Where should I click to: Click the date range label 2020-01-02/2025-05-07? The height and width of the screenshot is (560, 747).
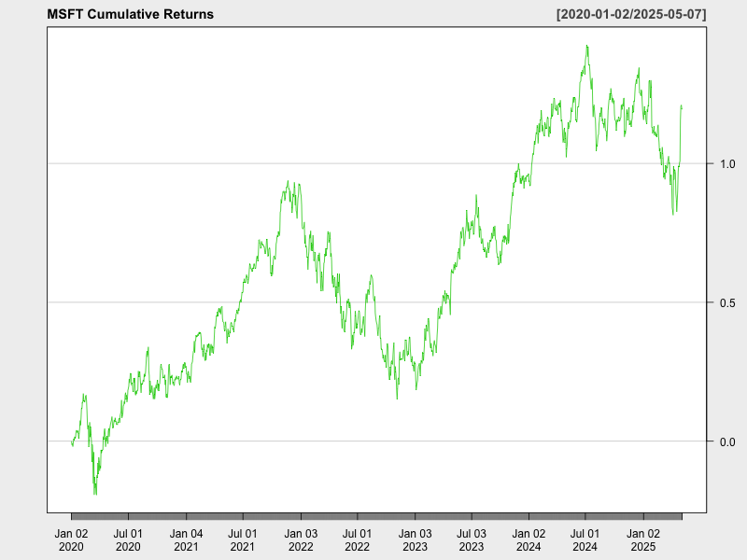pos(631,14)
